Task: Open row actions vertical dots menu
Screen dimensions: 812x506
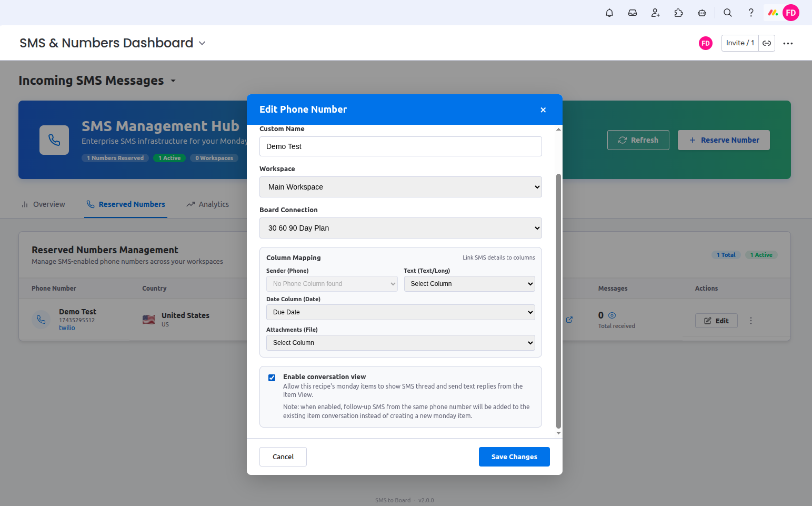Action: (751, 321)
